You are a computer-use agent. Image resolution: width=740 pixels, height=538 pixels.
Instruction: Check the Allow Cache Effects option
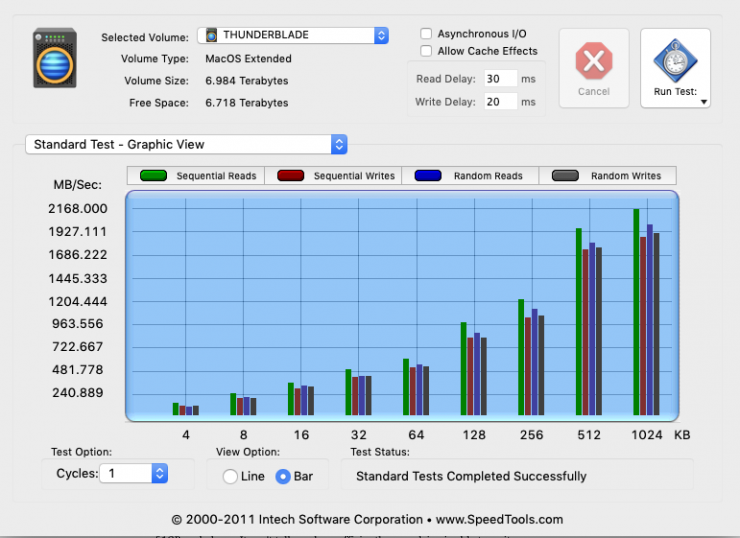tap(427, 51)
